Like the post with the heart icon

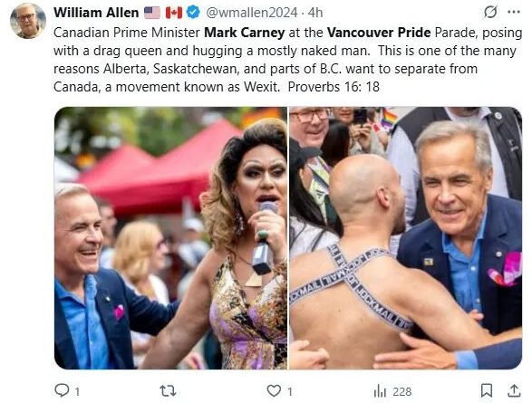point(274,391)
